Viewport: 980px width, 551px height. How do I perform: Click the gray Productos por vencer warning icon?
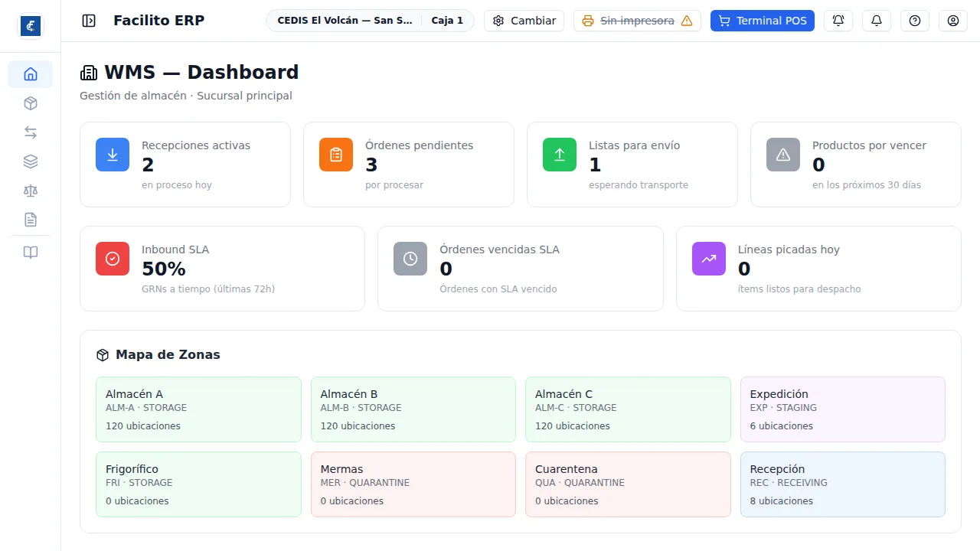click(x=783, y=155)
